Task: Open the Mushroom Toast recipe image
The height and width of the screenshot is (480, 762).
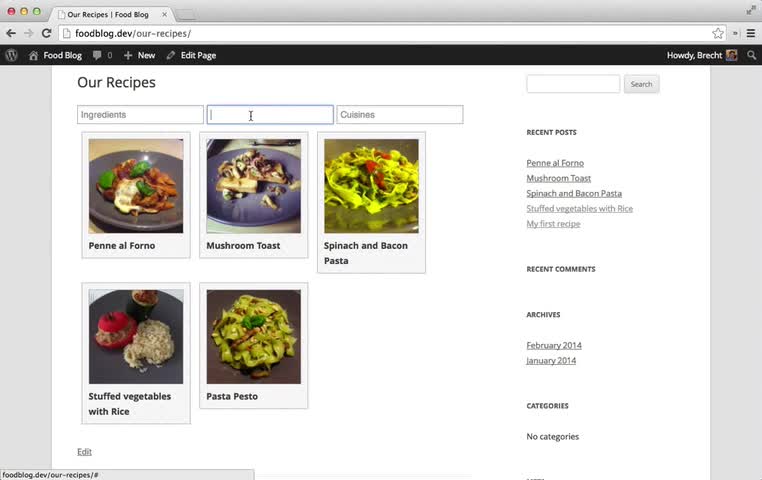Action: 254,186
